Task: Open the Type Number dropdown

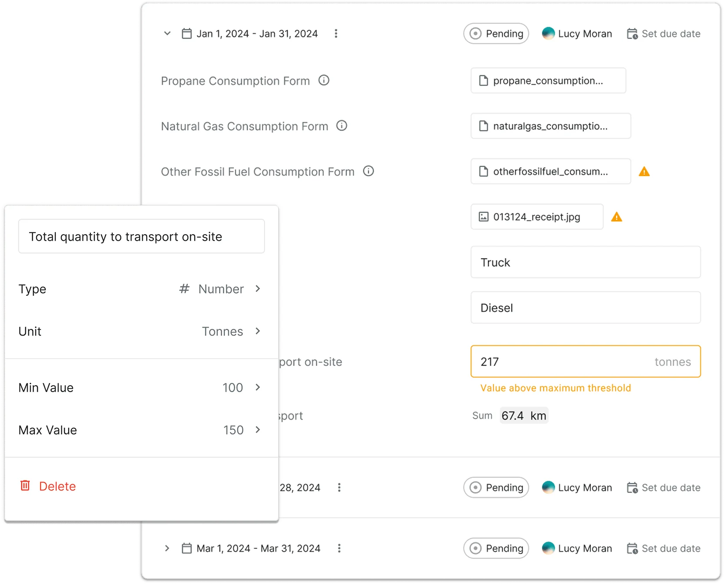Action: coord(220,289)
